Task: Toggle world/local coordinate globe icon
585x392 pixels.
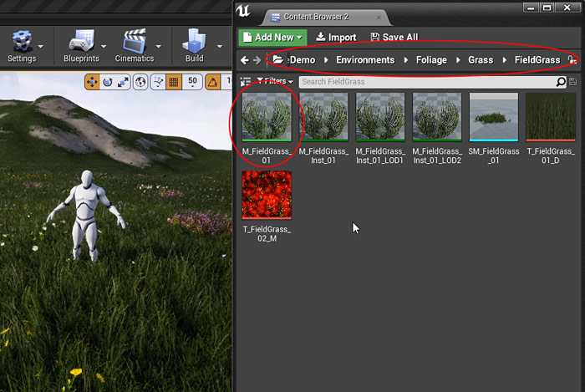Action: pyautogui.click(x=141, y=82)
